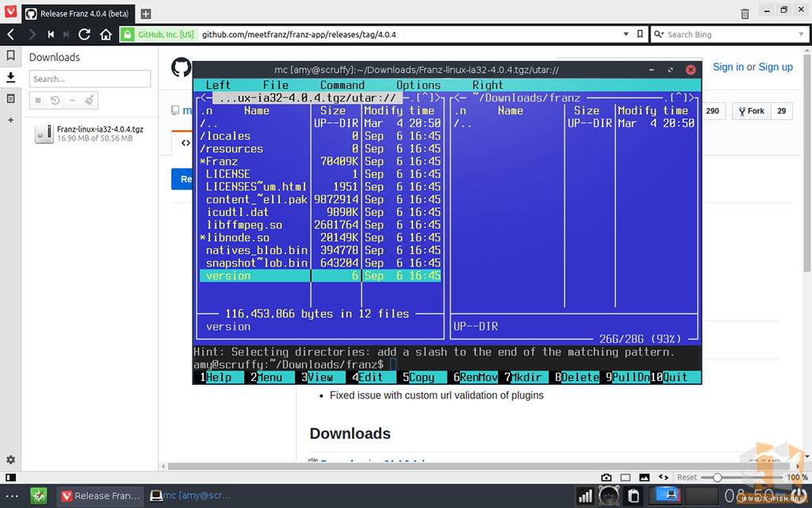Clear finished downloads with the broom icon
Viewport: 812px width, 508px height.
(89, 99)
